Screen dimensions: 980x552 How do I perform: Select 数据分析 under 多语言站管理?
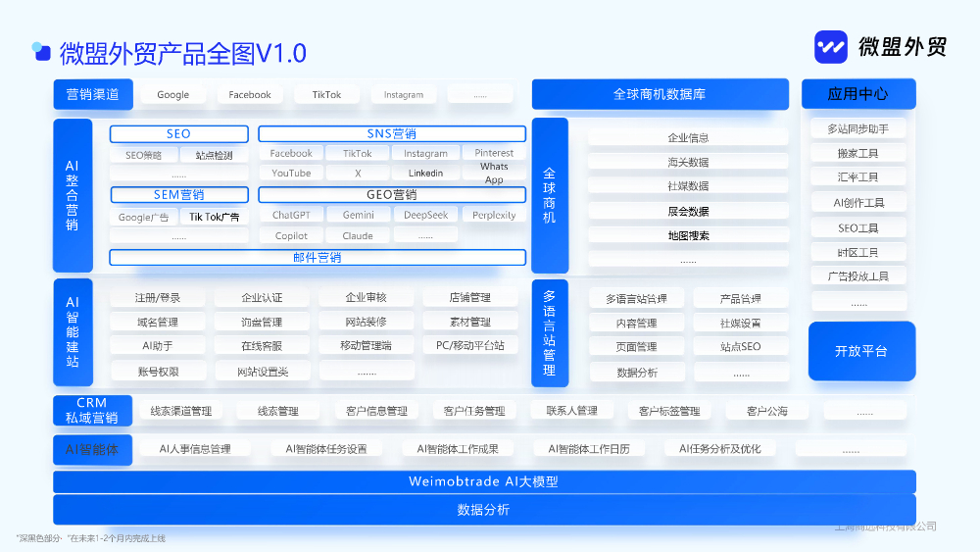tap(637, 373)
